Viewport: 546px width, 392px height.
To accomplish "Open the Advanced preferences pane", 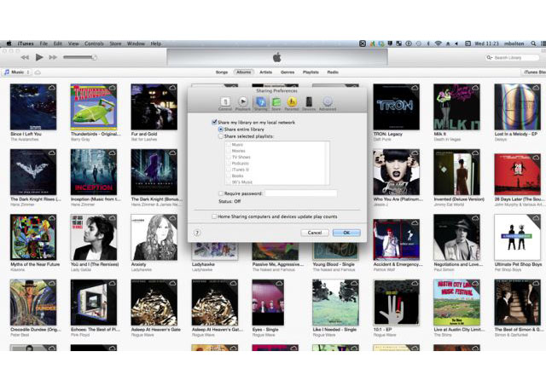I will pyautogui.click(x=328, y=104).
